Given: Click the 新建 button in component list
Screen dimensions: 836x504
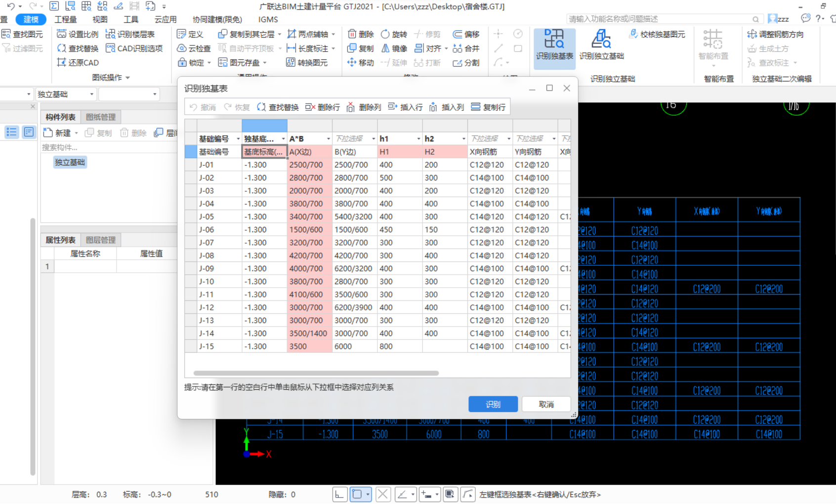Looking at the screenshot, I should (57, 133).
